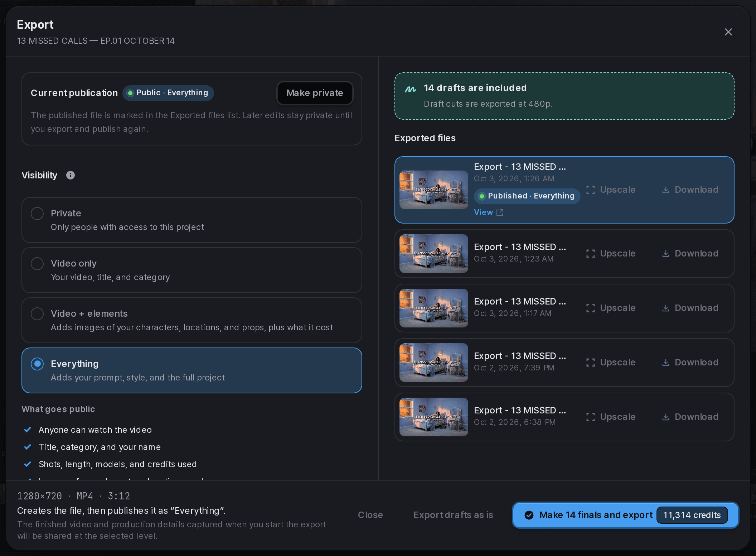756x556 pixels.
Task: Click the Published · Everything badge
Action: pyautogui.click(x=527, y=196)
